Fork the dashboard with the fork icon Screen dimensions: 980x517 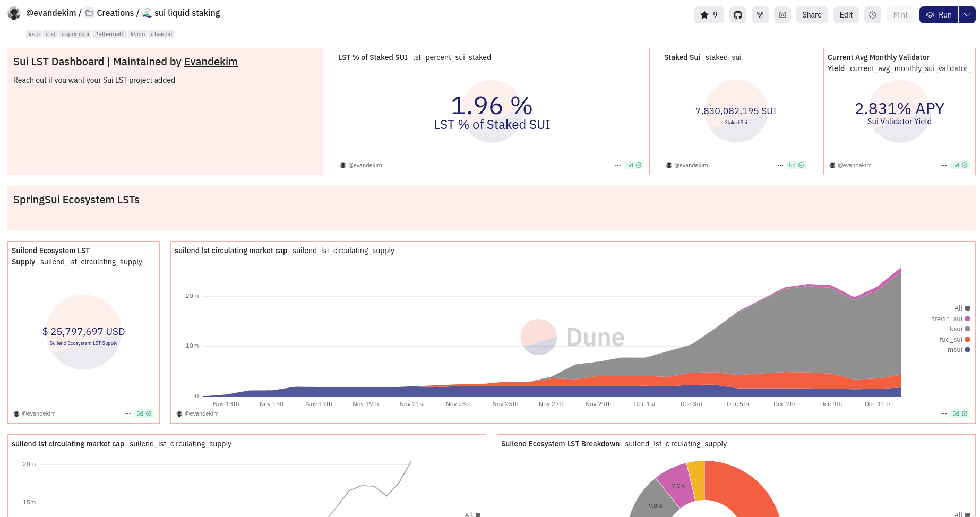point(760,15)
